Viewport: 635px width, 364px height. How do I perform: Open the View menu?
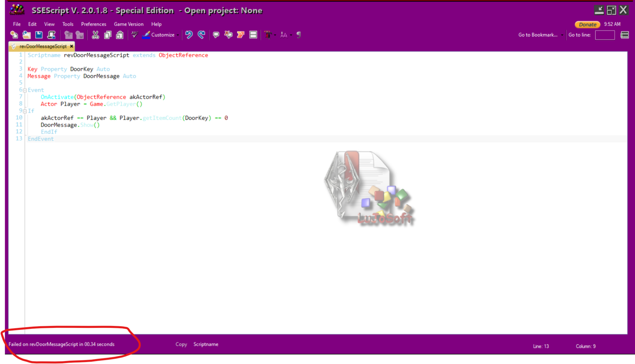(49, 24)
